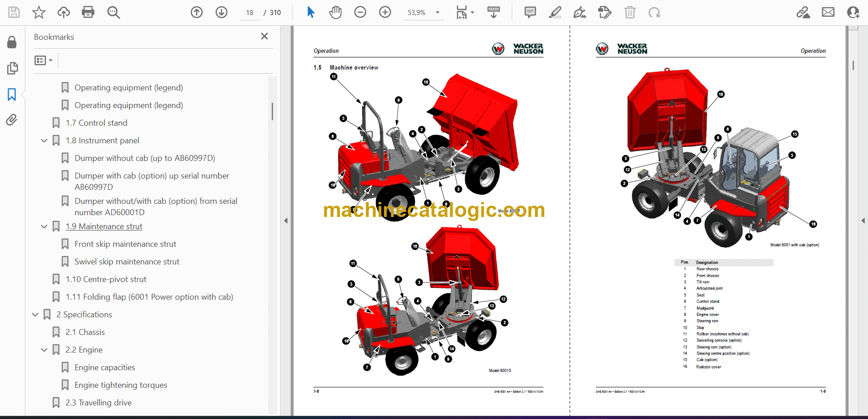The width and height of the screenshot is (868, 419).
Task: Go to previous page arrow
Action: coord(197,12)
